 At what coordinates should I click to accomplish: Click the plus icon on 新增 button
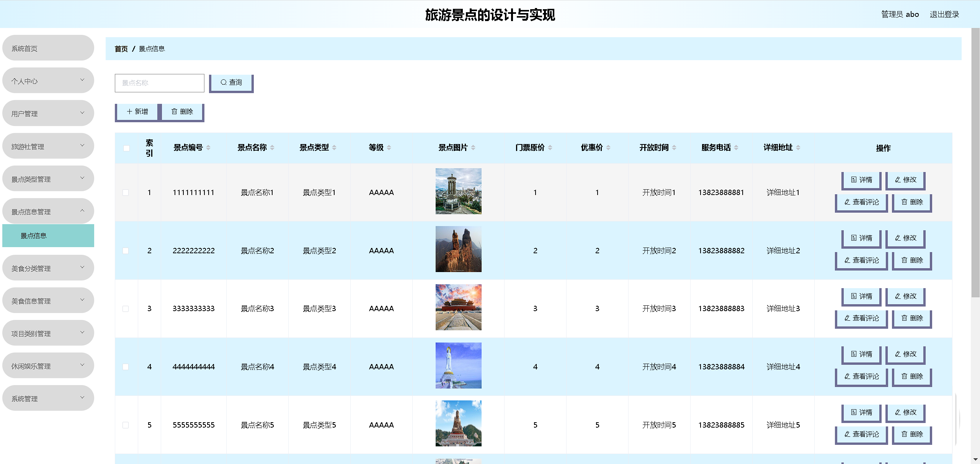click(129, 111)
